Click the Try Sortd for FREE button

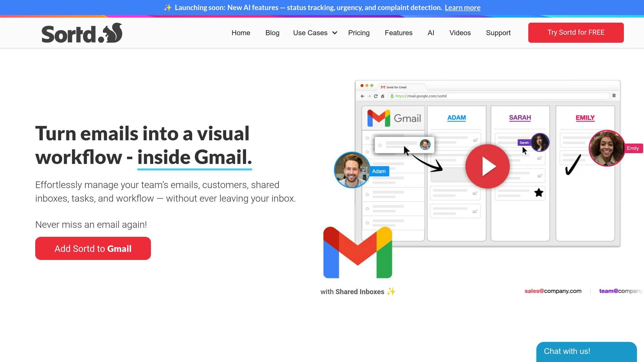[x=576, y=33]
